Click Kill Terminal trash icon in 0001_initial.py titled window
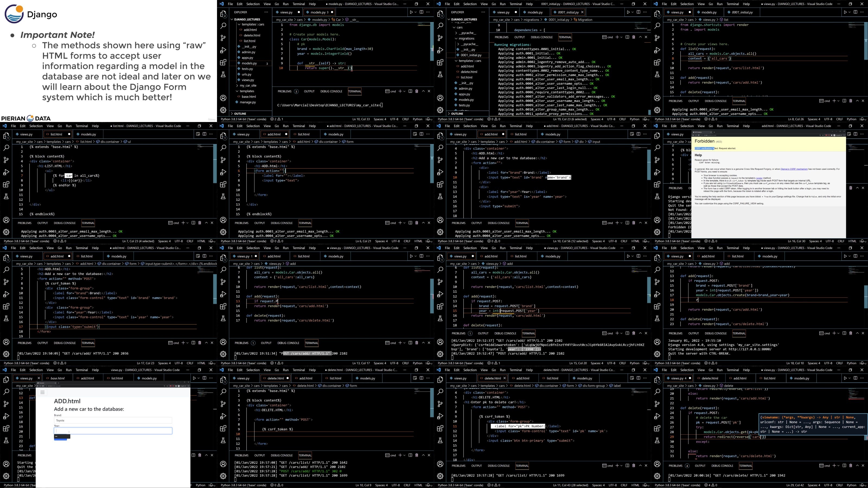This screenshot has width=868, height=488. coord(633,37)
